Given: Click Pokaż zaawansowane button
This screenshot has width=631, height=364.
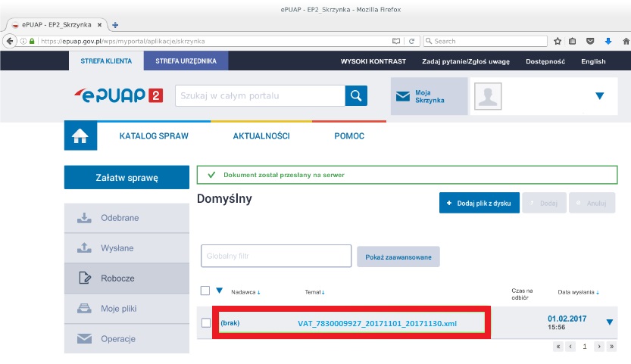Looking at the screenshot, I should (398, 257).
